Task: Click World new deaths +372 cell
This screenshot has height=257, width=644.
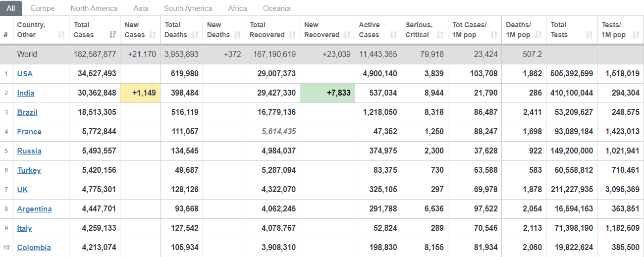Action: (224, 54)
